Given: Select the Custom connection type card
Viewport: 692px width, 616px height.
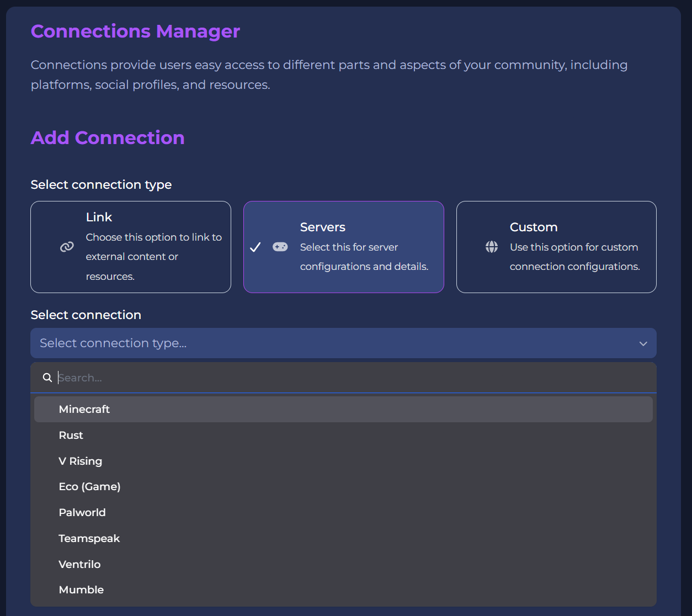Looking at the screenshot, I should [x=556, y=247].
